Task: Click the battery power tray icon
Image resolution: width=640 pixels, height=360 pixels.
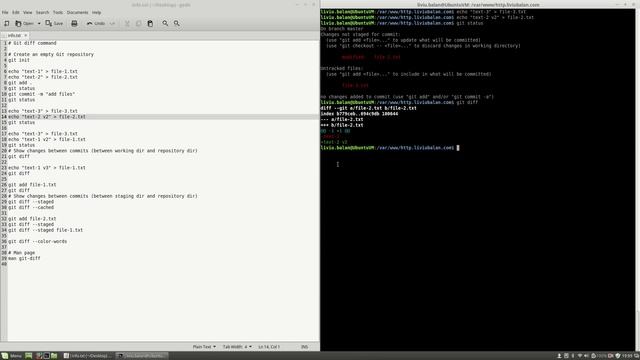Action: (598, 356)
